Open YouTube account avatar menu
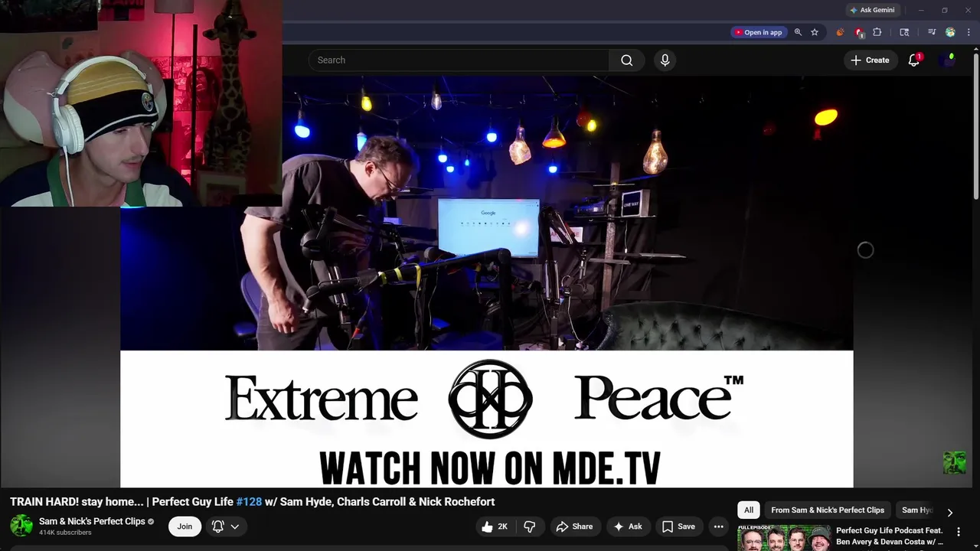The image size is (980, 551). pyautogui.click(x=947, y=60)
